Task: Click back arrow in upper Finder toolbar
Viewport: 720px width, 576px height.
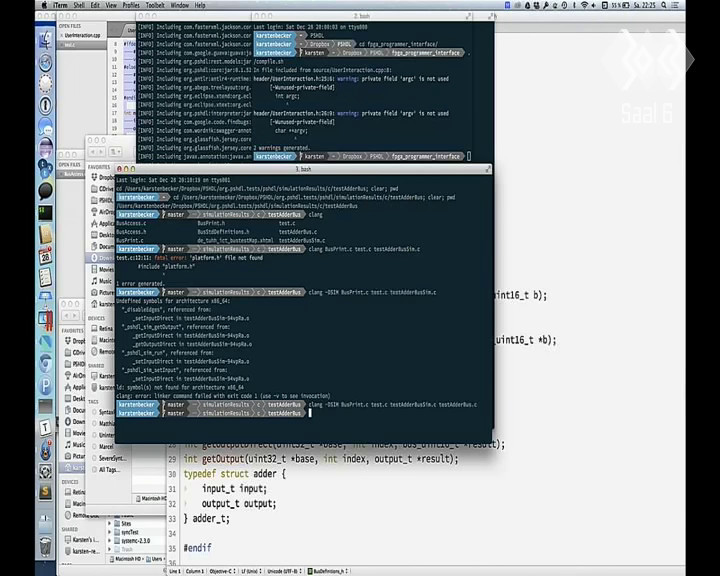Action: (93, 151)
